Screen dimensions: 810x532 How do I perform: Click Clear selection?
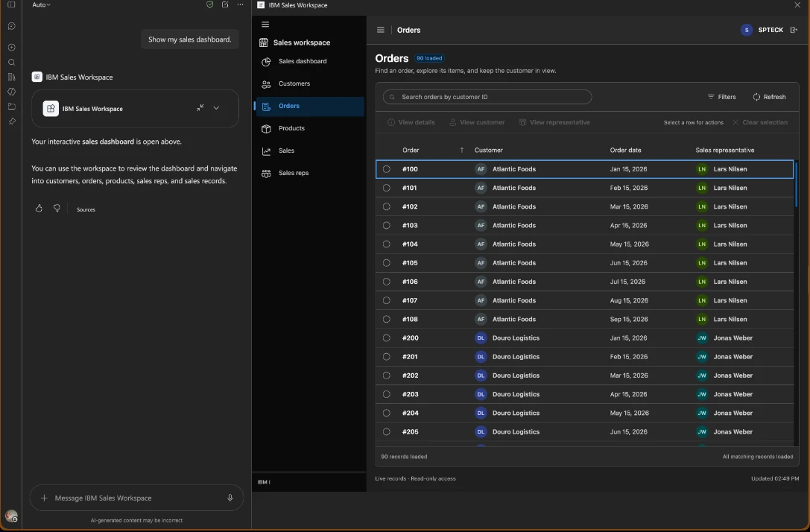tap(760, 122)
